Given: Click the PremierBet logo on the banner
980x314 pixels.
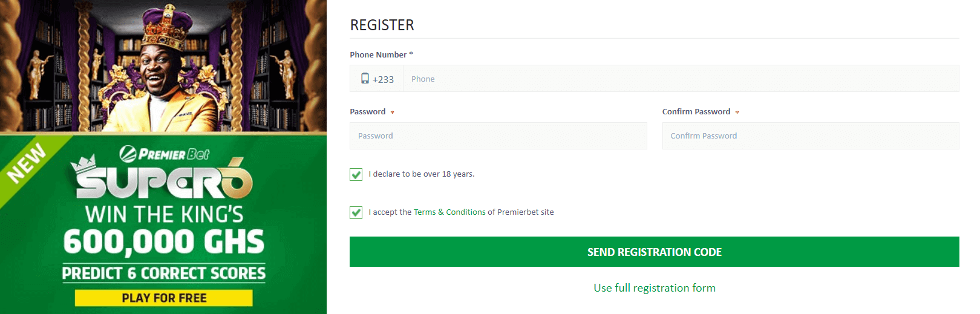Looking at the screenshot, I should point(164,154).
